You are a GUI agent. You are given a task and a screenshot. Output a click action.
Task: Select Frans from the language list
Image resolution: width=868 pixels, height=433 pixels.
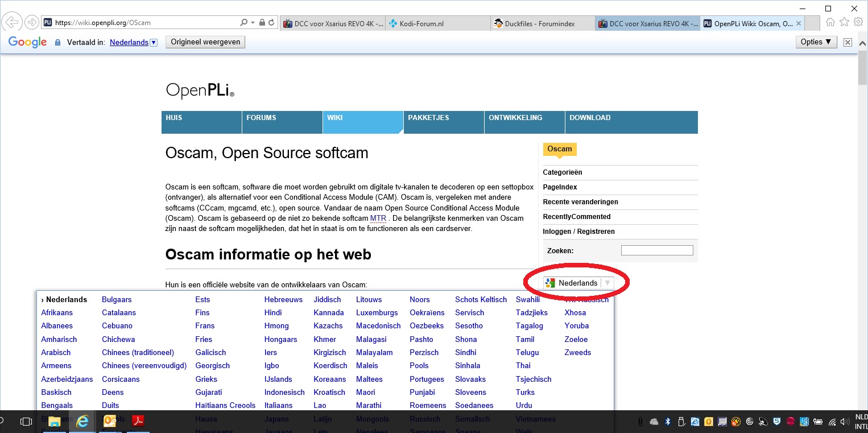click(205, 326)
